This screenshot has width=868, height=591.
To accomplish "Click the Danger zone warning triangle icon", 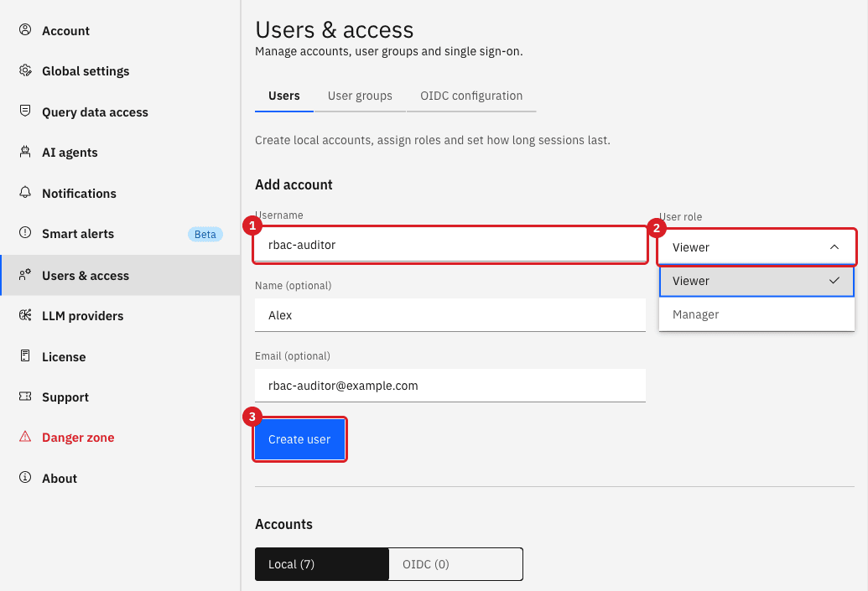I will tap(25, 437).
